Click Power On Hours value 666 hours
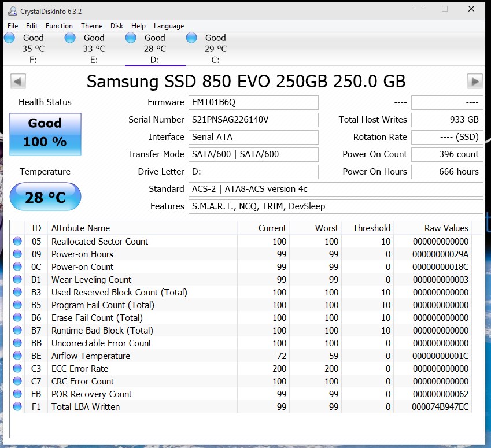491x448 pixels. 447,172
